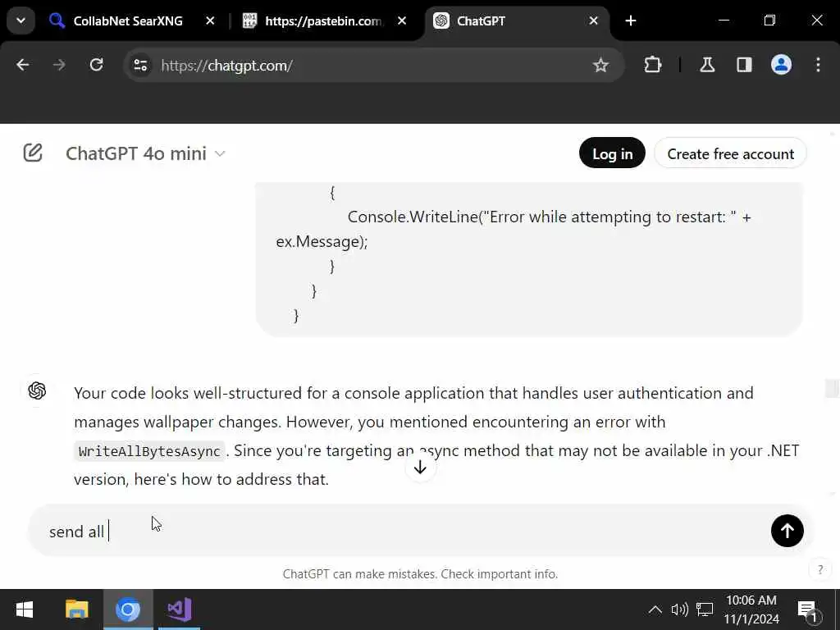Open the help question mark button
This screenshot has width=840, height=630.
pos(819,569)
